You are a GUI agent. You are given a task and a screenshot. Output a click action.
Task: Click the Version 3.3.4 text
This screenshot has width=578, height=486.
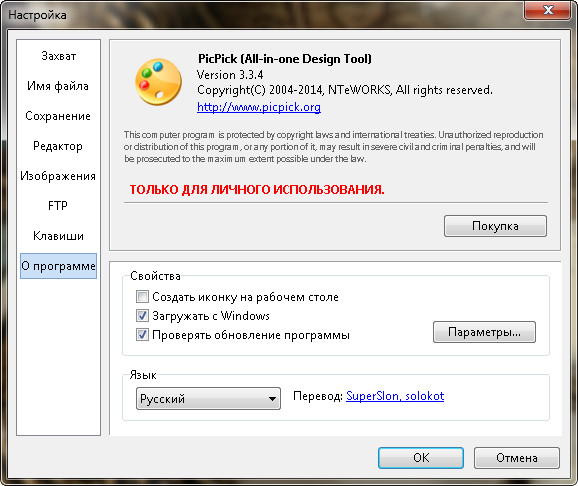230,75
